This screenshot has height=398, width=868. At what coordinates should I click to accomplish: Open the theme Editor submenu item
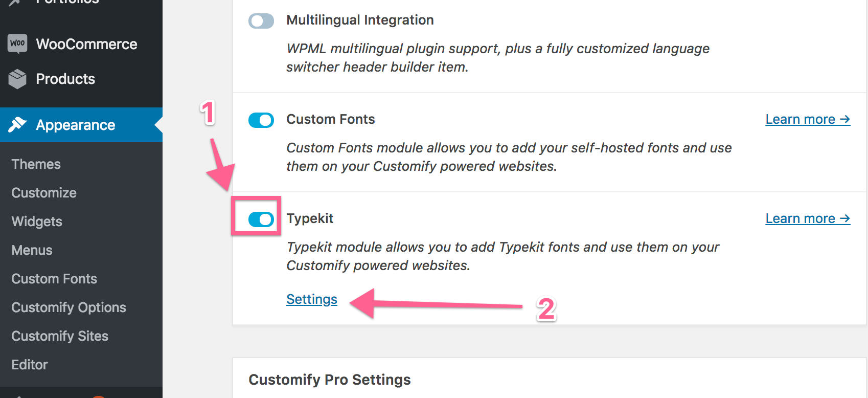point(30,365)
